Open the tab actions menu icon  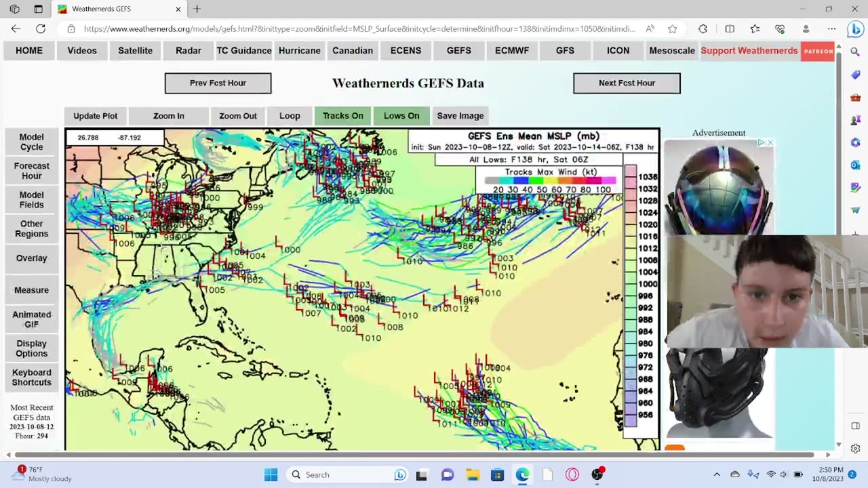[x=39, y=9]
